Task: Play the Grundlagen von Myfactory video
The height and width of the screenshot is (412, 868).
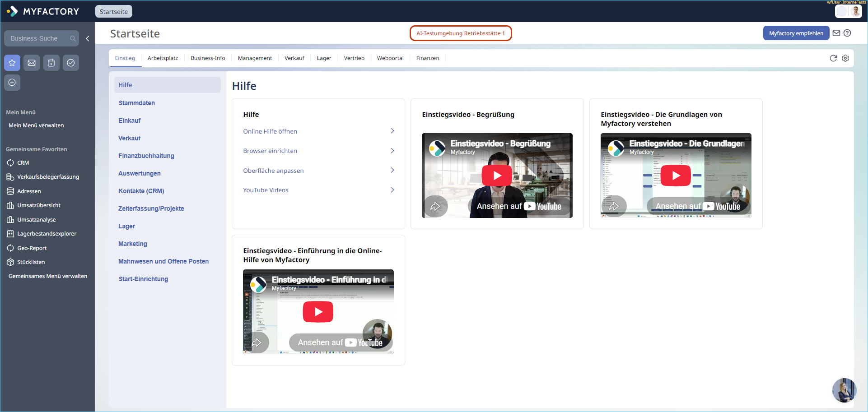Action: coord(676,176)
